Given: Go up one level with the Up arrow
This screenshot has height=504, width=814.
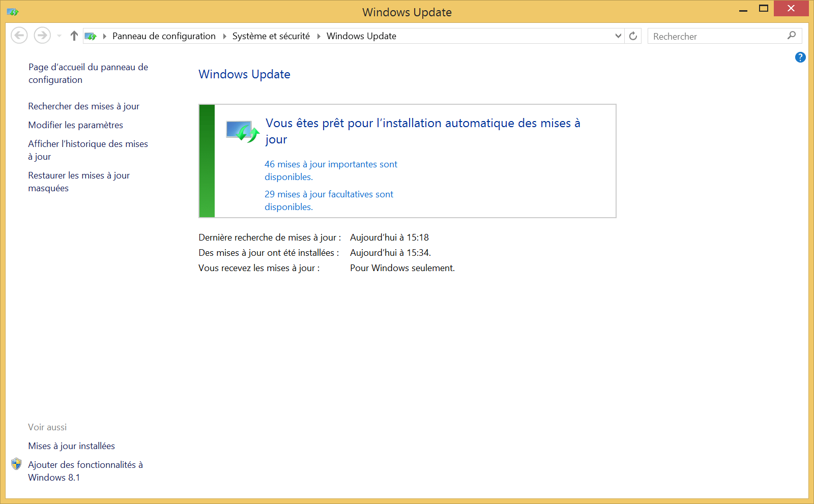Looking at the screenshot, I should [x=74, y=36].
